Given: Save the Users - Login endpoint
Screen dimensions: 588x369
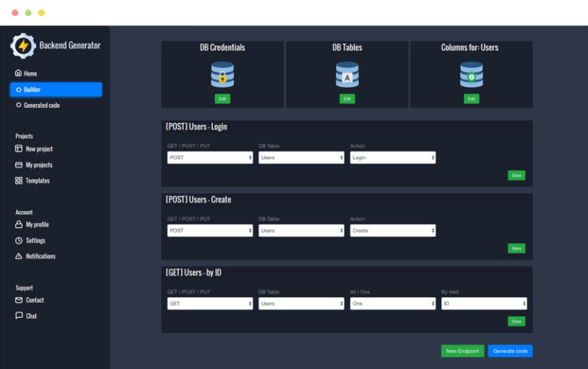Looking at the screenshot, I should (516, 175).
